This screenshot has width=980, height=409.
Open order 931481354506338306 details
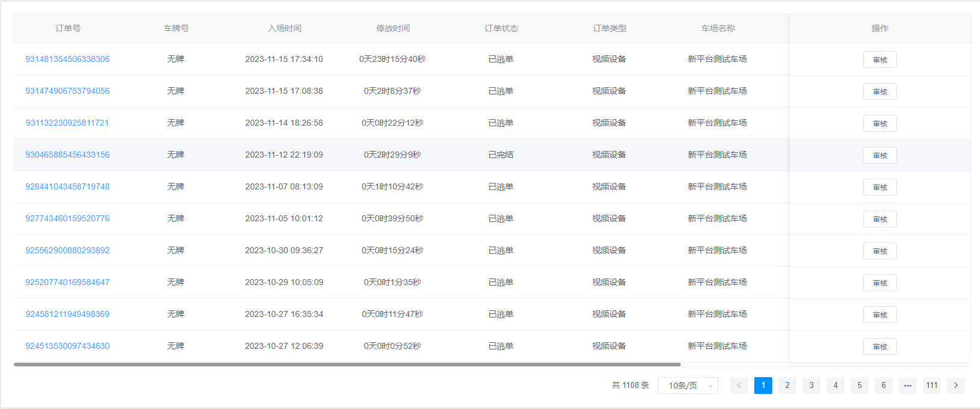click(x=67, y=59)
